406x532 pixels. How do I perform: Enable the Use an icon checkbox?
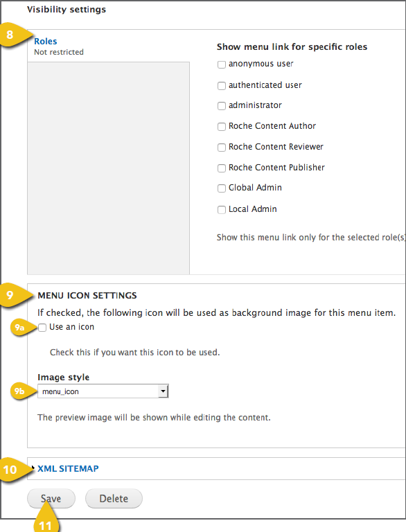click(x=42, y=328)
